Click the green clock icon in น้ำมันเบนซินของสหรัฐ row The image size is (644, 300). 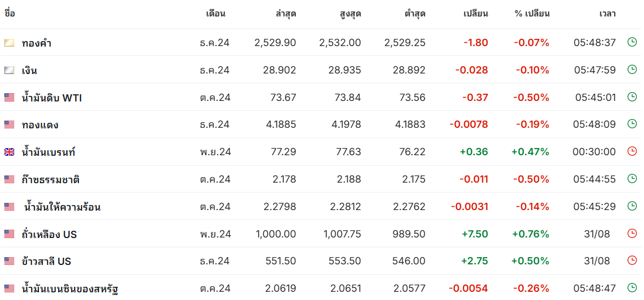pyautogui.click(x=632, y=288)
